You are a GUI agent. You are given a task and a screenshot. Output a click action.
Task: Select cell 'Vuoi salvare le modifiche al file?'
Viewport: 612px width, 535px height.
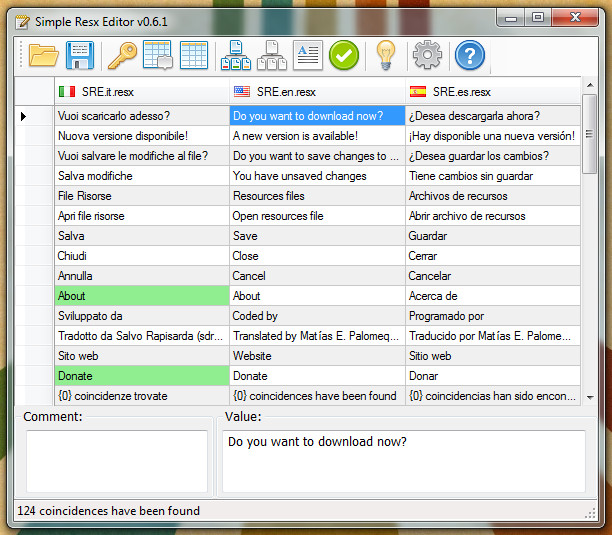(142, 156)
